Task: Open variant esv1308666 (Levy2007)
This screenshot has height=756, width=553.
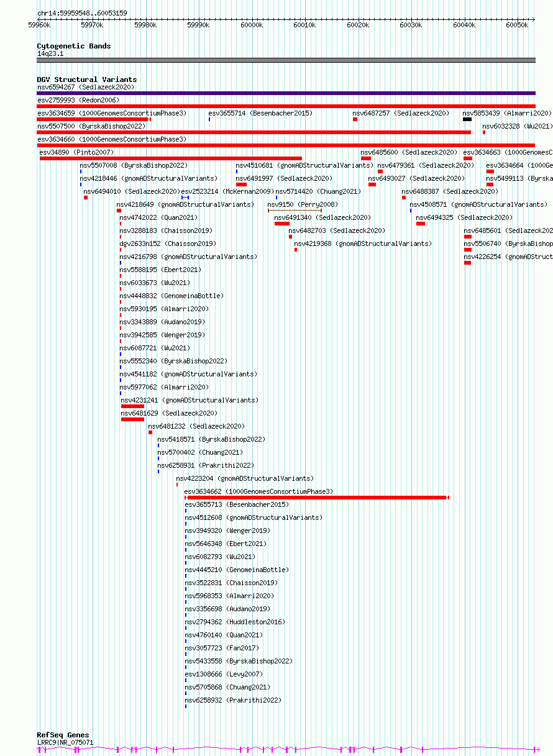Action: point(224,674)
